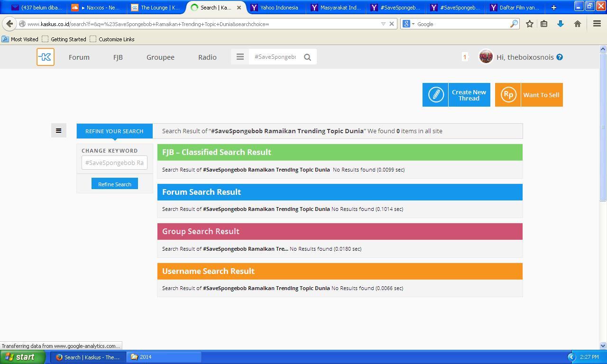Open the notification badge showing 1
This screenshot has height=364, width=607.
point(465,57)
